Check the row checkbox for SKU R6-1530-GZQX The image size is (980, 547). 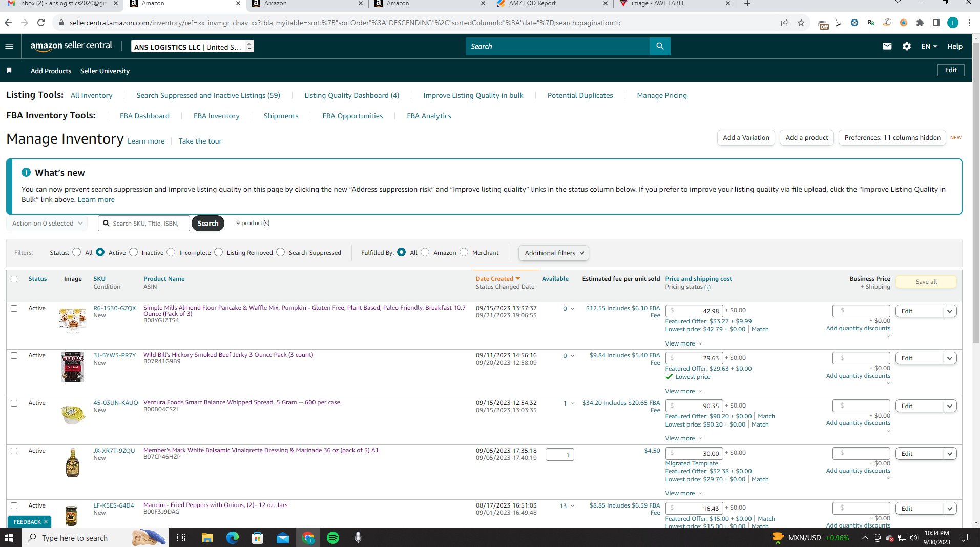click(14, 309)
